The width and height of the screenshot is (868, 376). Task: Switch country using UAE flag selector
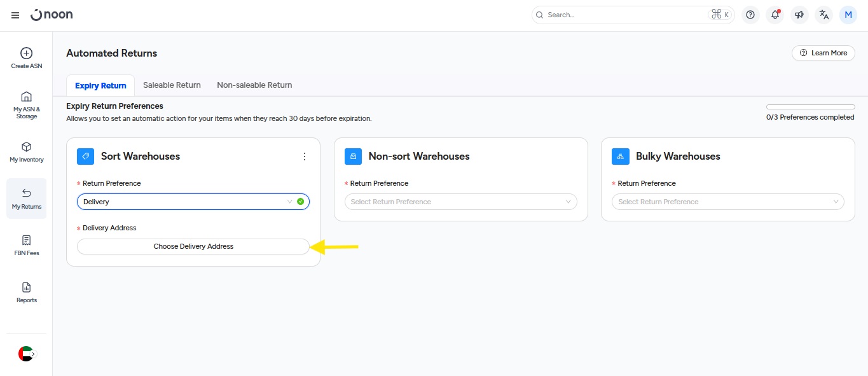tap(27, 354)
